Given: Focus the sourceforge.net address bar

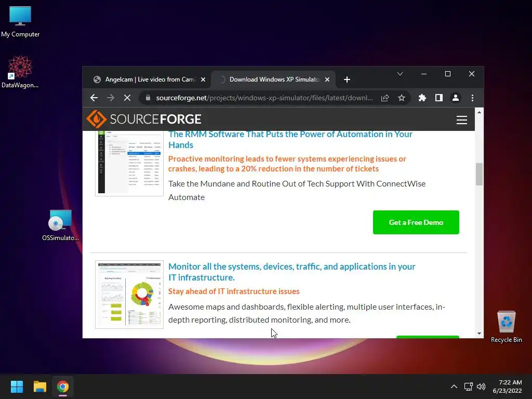Looking at the screenshot, I should coord(264,98).
